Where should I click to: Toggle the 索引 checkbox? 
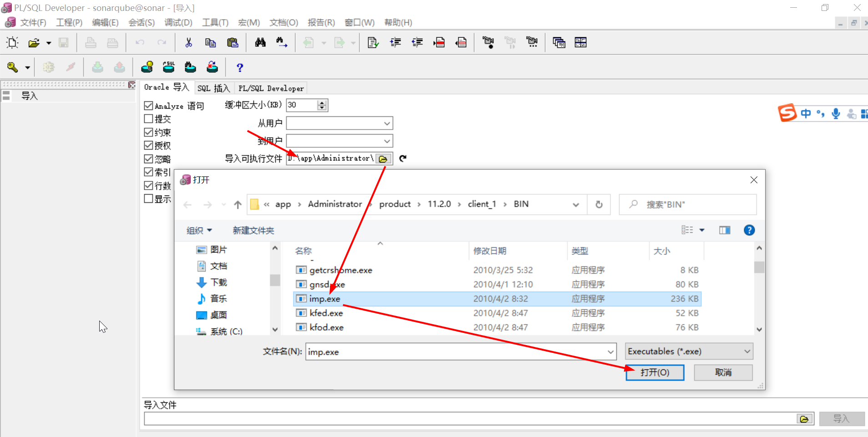coord(148,172)
